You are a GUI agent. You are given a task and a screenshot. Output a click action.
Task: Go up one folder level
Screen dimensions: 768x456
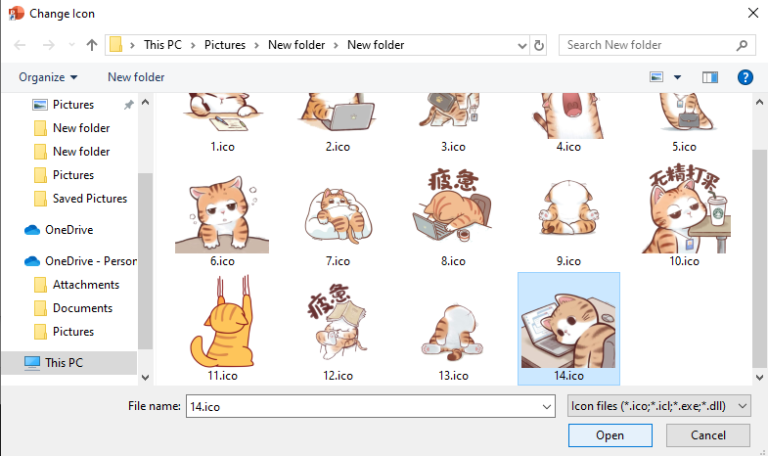pos(92,45)
